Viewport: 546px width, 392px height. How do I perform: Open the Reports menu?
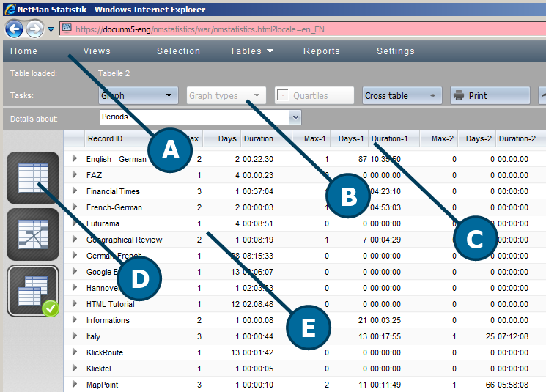point(322,51)
